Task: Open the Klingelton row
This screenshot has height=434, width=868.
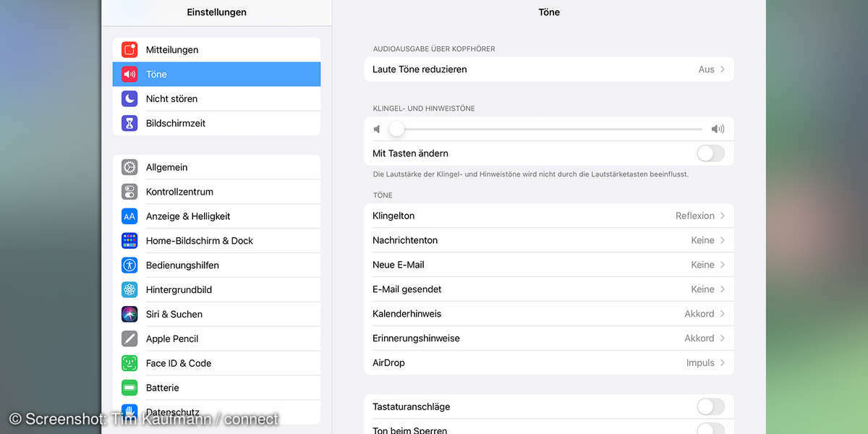Action: (549, 216)
